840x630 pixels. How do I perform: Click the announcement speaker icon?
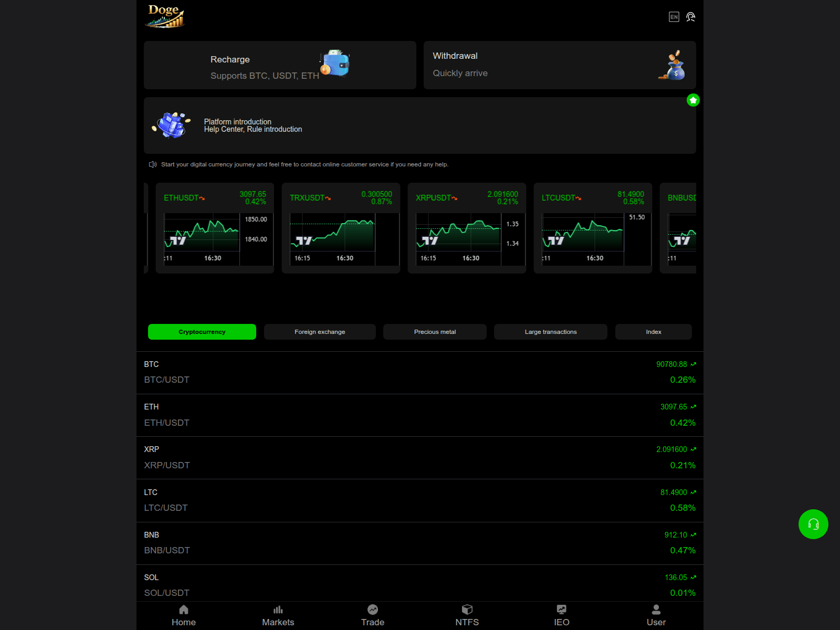point(153,164)
